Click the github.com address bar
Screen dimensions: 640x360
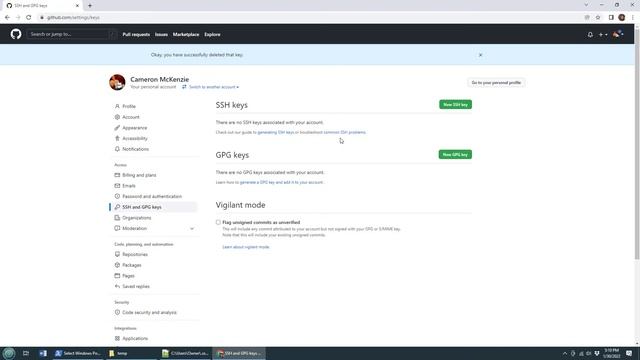click(310, 18)
